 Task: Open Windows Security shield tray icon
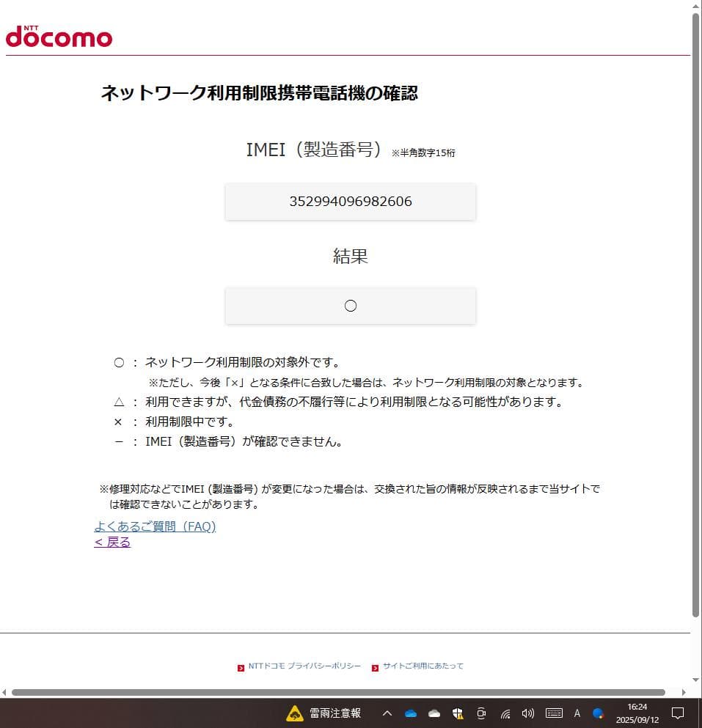(x=458, y=713)
